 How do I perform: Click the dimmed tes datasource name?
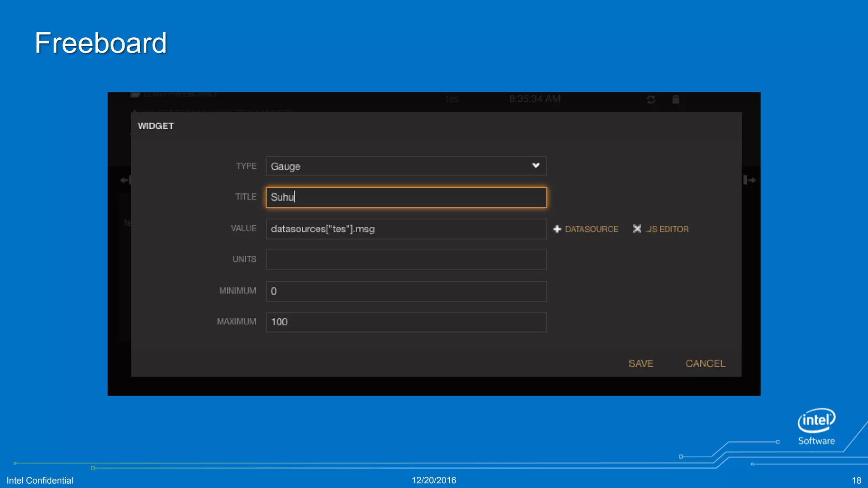(452, 99)
